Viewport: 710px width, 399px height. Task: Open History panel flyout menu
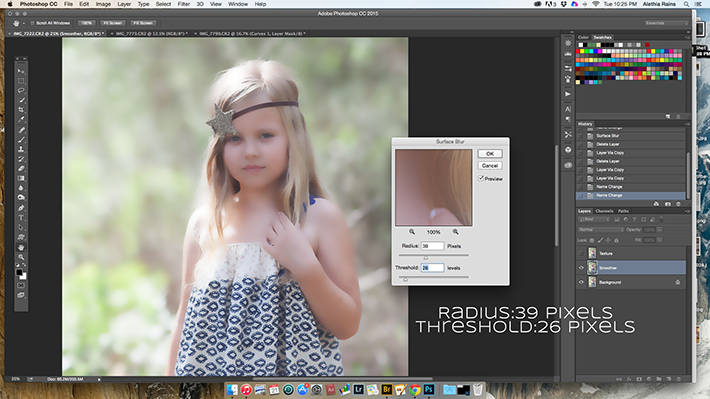(687, 124)
